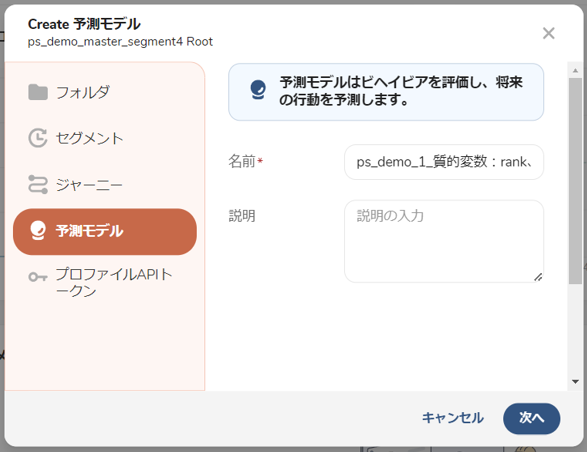Click the description textarea resize handle
This screenshot has height=452, width=587.
pyautogui.click(x=538, y=277)
